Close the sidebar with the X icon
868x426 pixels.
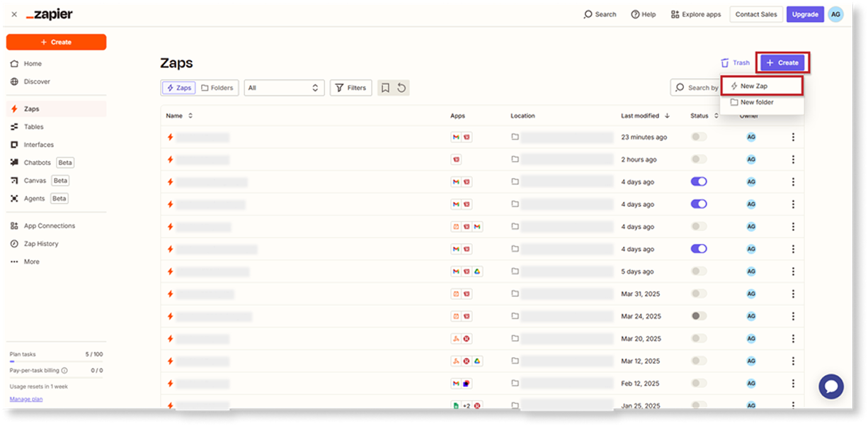pos(14,14)
